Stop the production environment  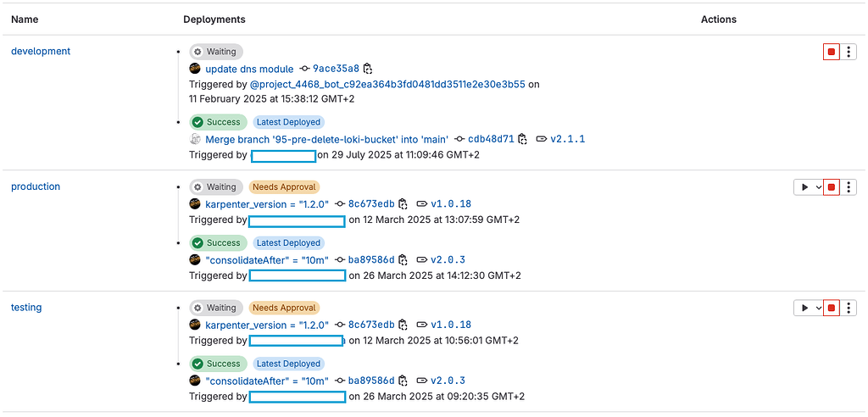point(831,187)
